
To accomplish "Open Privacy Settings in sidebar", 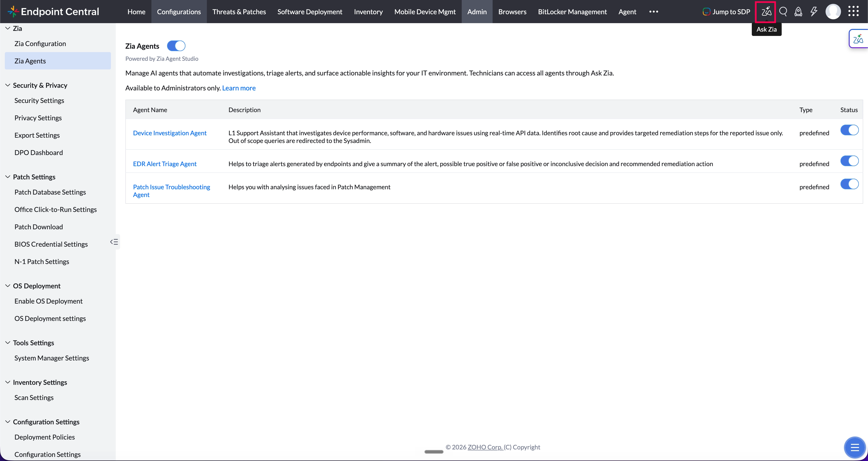I will pos(58,118).
